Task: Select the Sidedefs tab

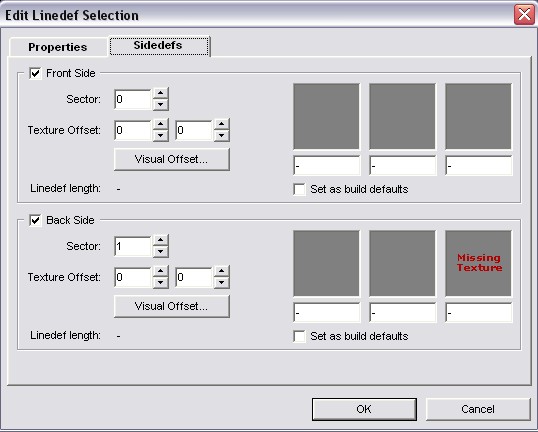Action: (x=159, y=46)
